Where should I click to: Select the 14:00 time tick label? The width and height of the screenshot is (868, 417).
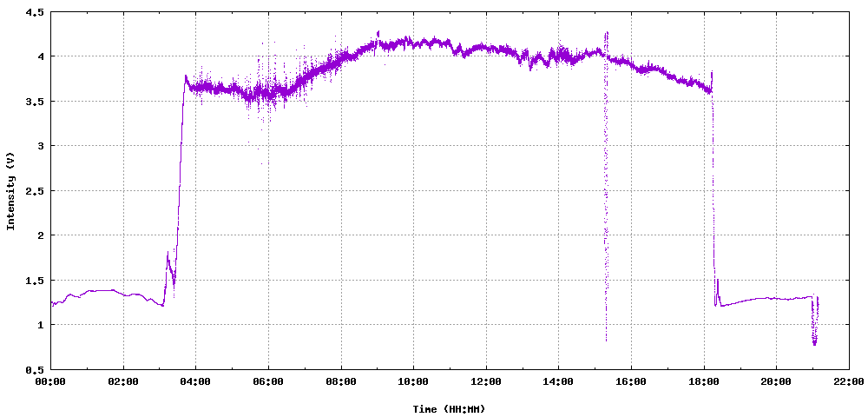[x=558, y=381]
